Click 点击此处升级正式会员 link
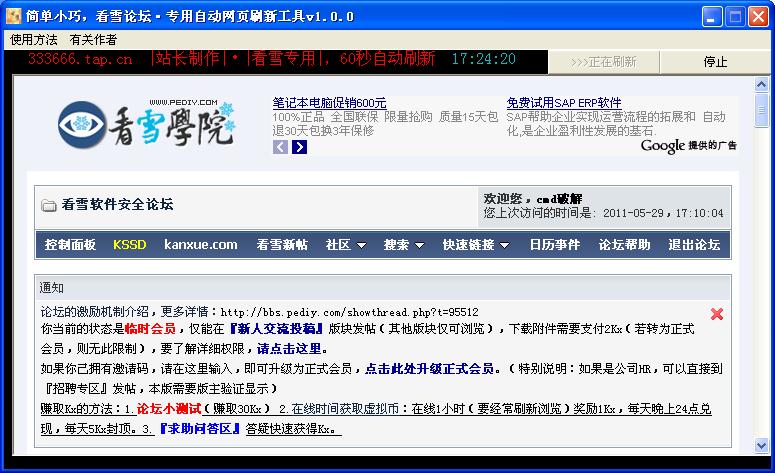The width and height of the screenshot is (775, 473). [x=430, y=369]
